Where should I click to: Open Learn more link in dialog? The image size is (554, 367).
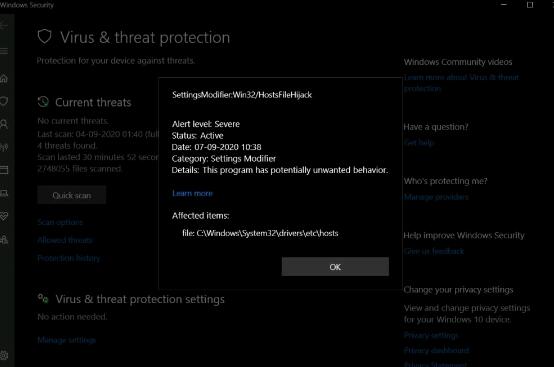click(192, 193)
